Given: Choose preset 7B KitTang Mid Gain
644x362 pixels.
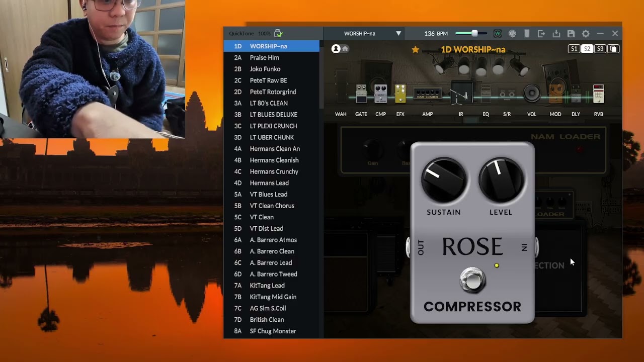Looking at the screenshot, I should [x=271, y=297].
